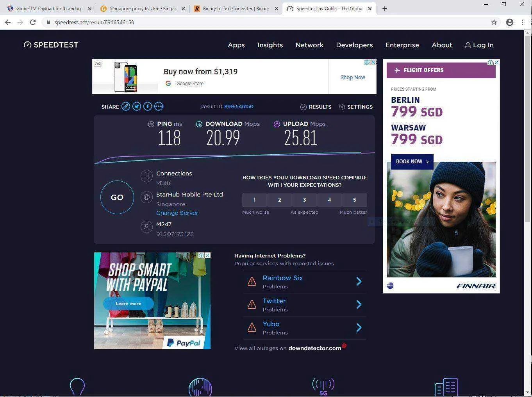The height and width of the screenshot is (397, 532).
Task: Click SETTINGS text link
Action: pyautogui.click(x=360, y=107)
